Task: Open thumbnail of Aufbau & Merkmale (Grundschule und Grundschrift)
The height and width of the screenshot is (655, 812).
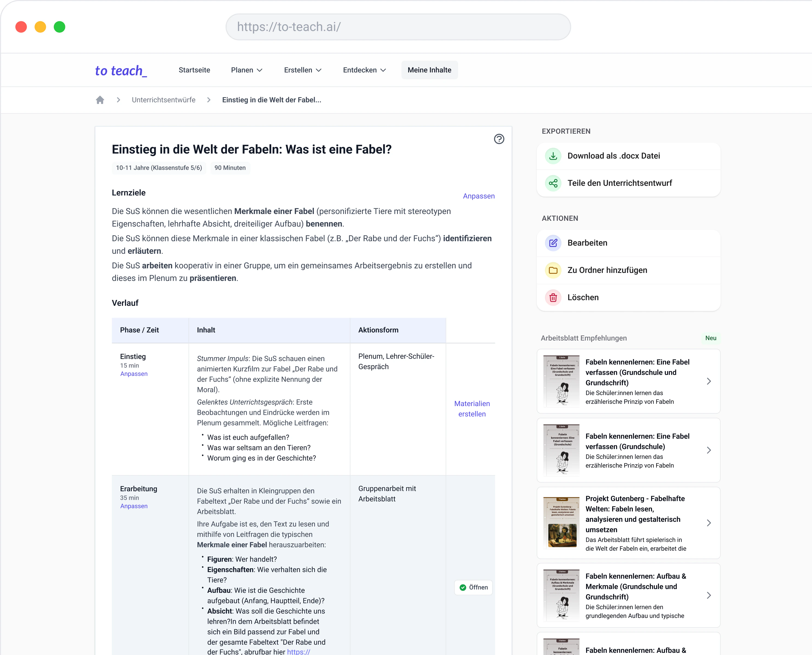Action: (x=561, y=596)
